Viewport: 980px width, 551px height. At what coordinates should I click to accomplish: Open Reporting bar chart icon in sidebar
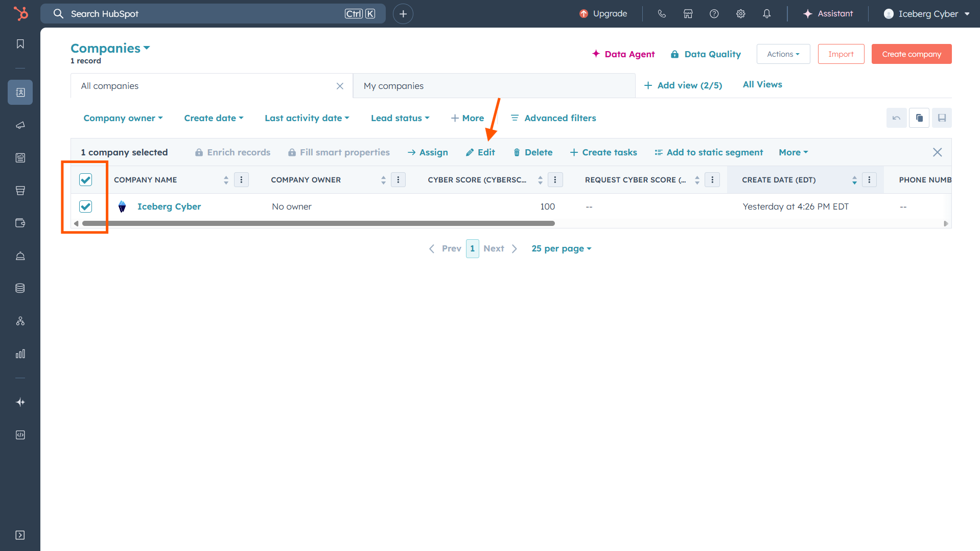pyautogui.click(x=20, y=354)
